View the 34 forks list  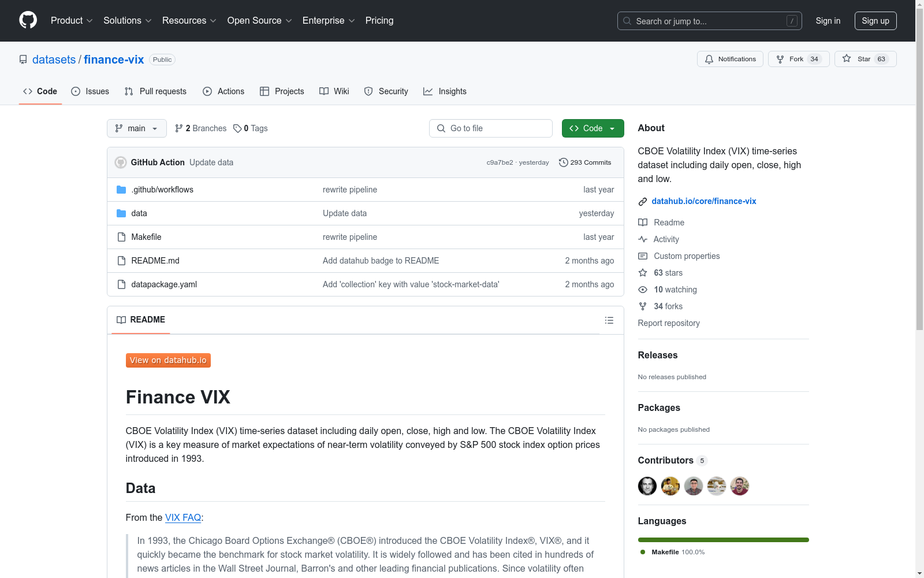tap(661, 306)
